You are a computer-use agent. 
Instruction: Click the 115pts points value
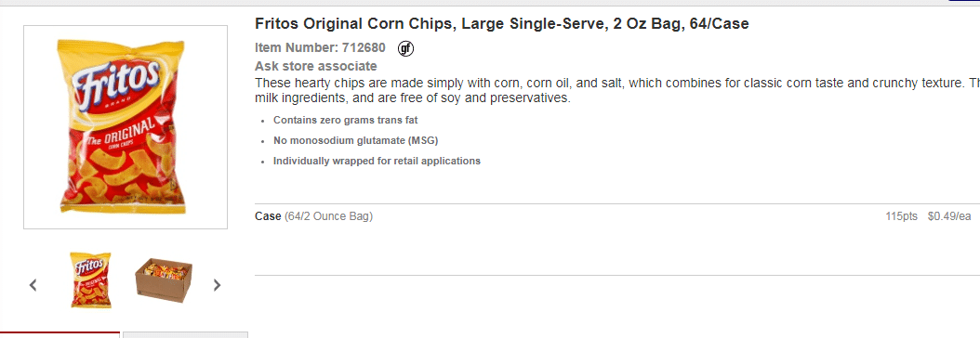[901, 216]
